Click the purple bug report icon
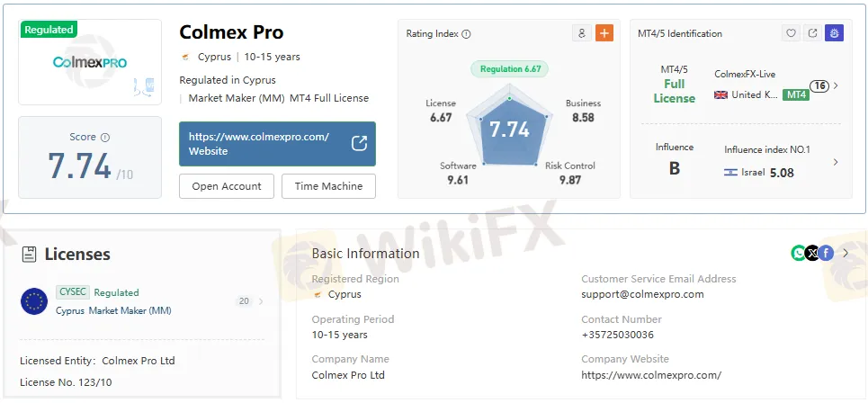The height and width of the screenshot is (403, 868). [x=834, y=33]
